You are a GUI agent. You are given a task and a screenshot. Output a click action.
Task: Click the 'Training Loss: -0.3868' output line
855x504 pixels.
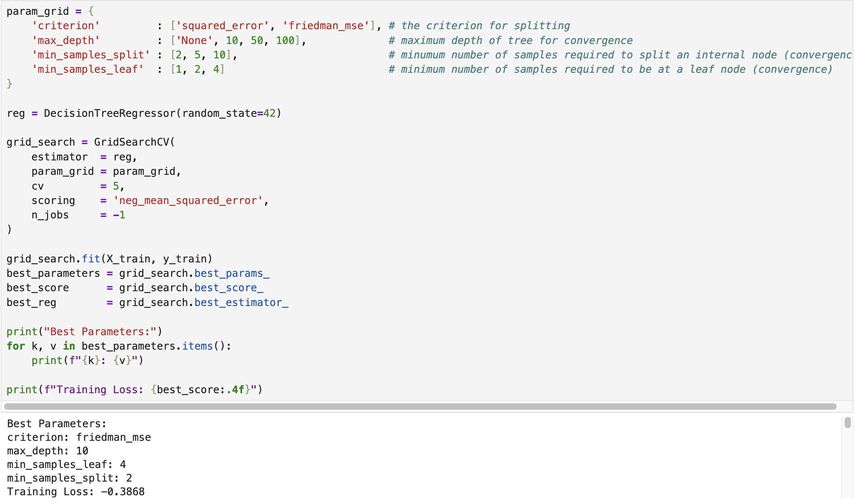tap(76, 492)
